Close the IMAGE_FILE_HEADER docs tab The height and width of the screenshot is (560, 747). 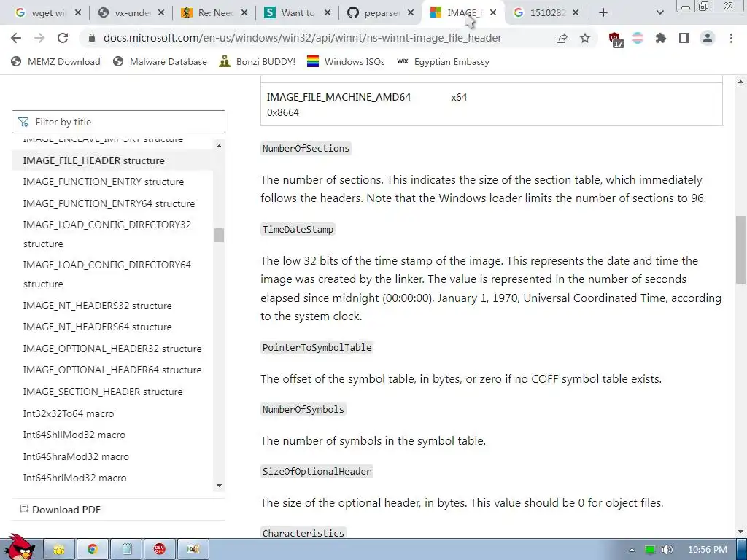[x=494, y=13]
